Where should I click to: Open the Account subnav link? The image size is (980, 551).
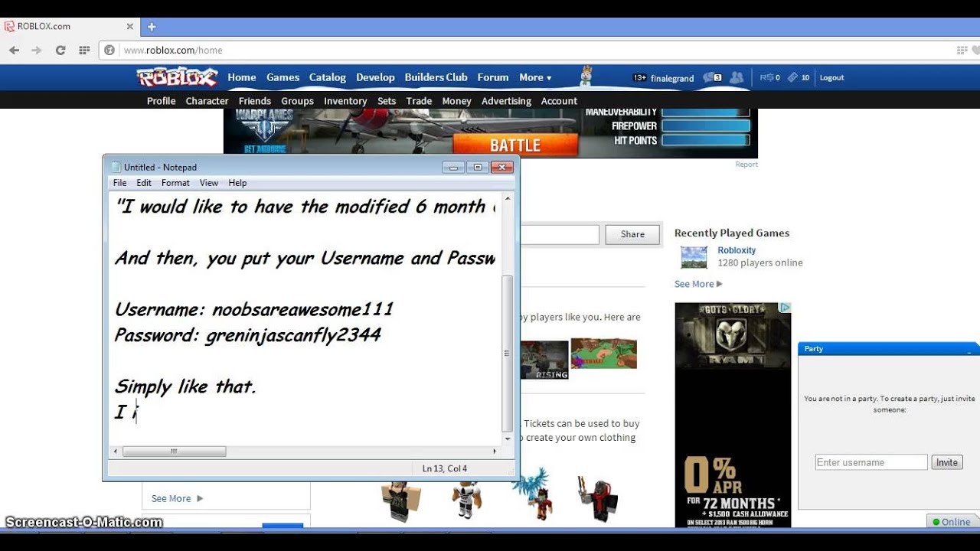tap(559, 101)
